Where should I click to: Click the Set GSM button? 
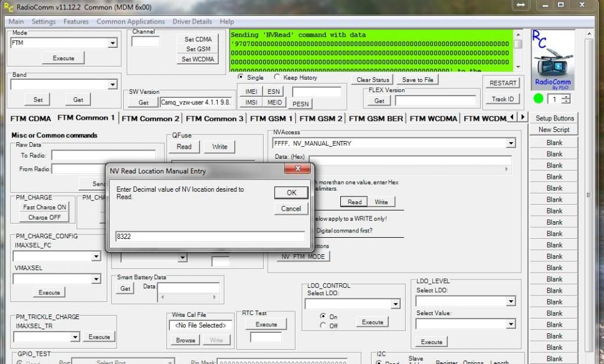[x=198, y=49]
